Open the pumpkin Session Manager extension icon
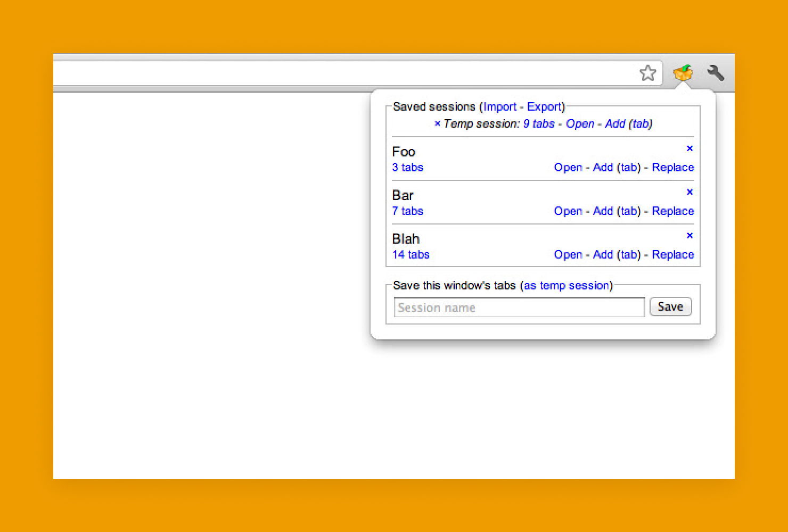This screenshot has width=788, height=532. pyautogui.click(x=683, y=73)
